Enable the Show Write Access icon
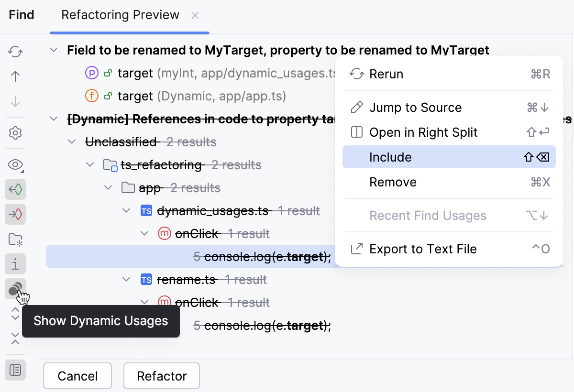 15,214
